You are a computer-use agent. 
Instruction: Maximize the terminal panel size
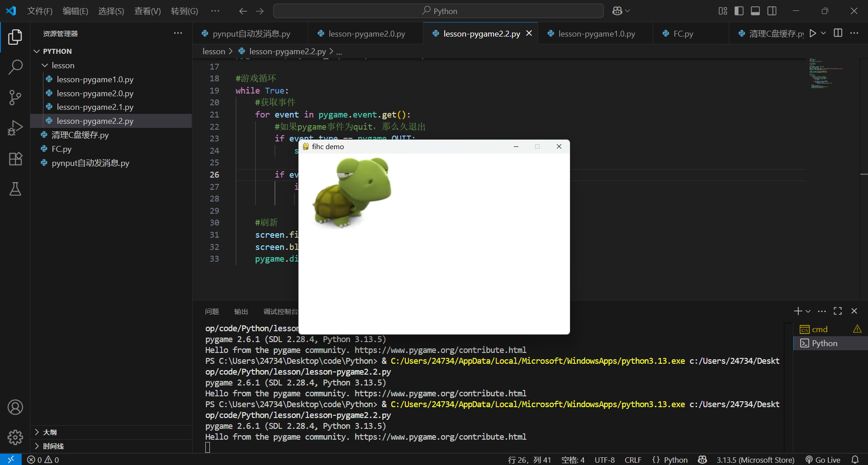coord(838,311)
